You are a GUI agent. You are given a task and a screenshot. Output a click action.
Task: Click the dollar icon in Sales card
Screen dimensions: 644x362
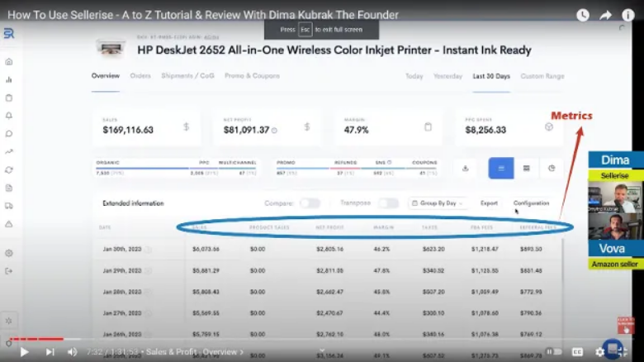(x=186, y=126)
